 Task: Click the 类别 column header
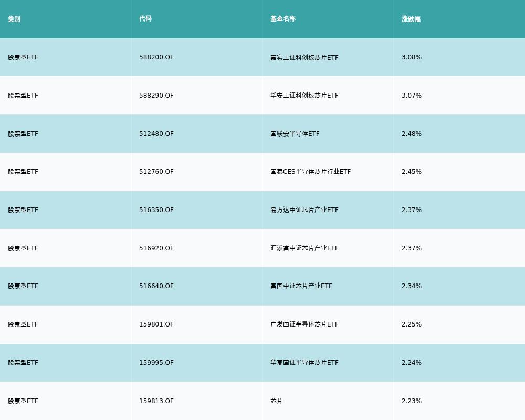(14, 19)
